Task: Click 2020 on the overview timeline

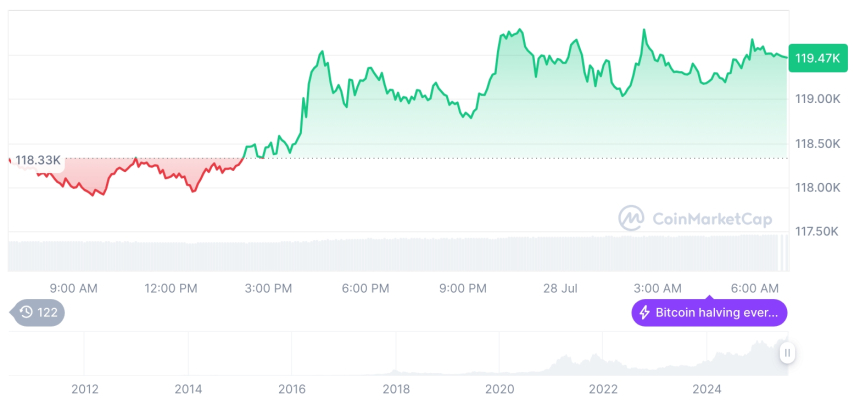Action: 499,389
